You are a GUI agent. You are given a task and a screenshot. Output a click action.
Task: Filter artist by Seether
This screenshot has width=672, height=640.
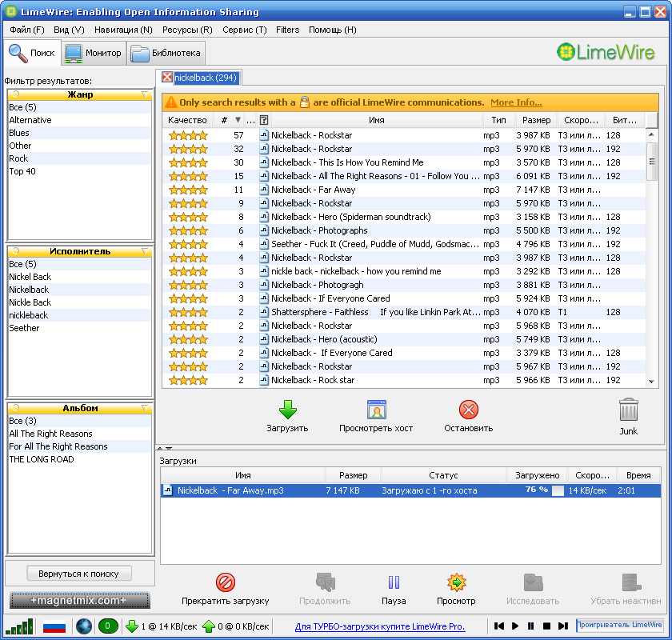[80, 328]
